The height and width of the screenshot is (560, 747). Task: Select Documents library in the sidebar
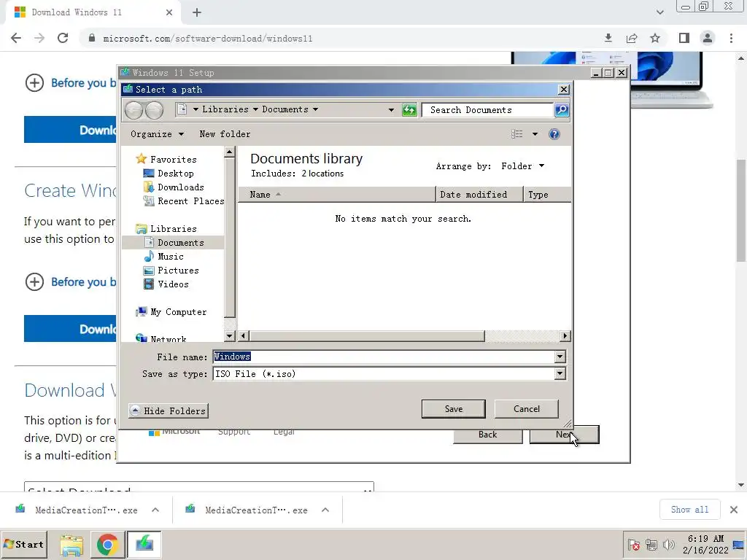click(181, 242)
